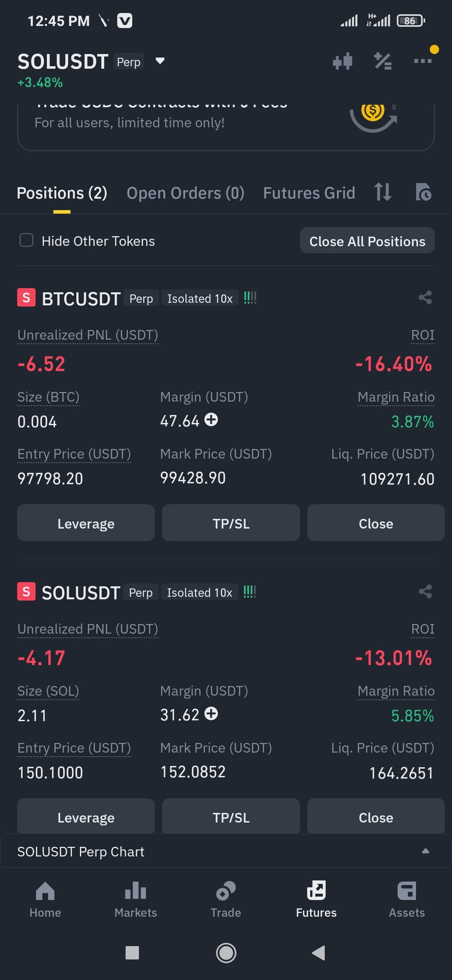Tap the Close All Positions button

pyautogui.click(x=367, y=240)
